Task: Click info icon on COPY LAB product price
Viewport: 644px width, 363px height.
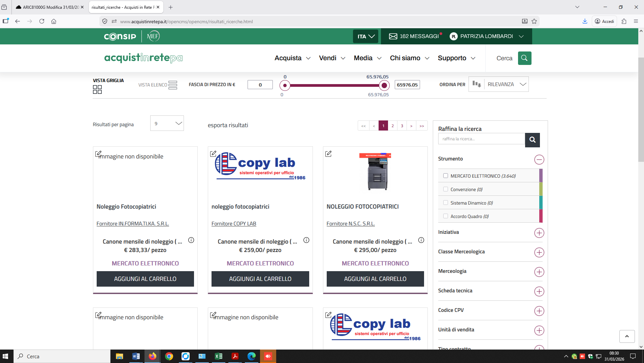Action: 306,240
